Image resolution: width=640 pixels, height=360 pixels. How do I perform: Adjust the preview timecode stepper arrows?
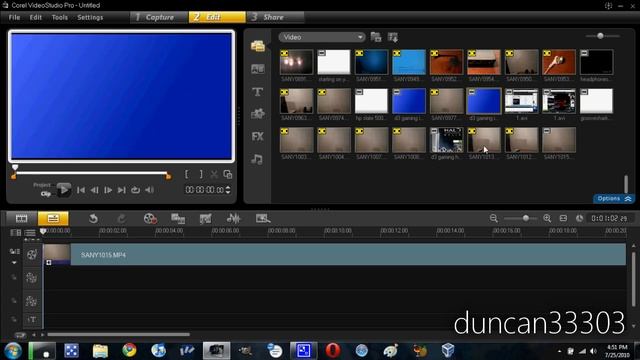(228, 190)
